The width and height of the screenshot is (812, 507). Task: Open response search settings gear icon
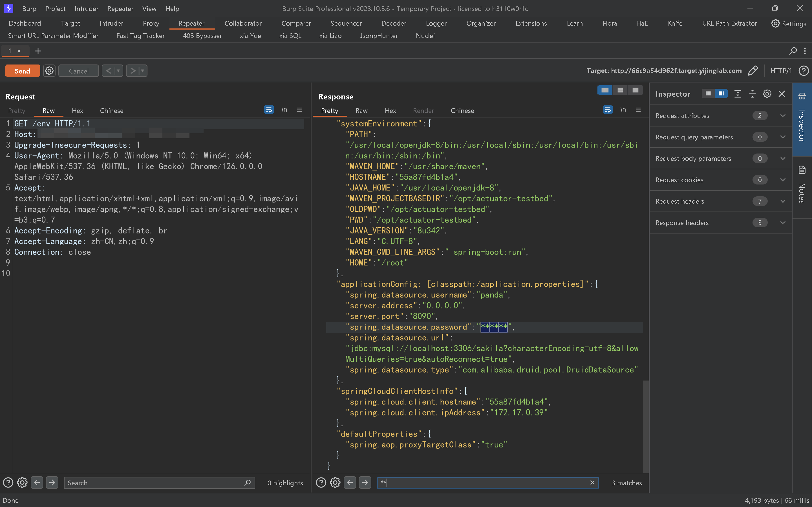pyautogui.click(x=335, y=482)
